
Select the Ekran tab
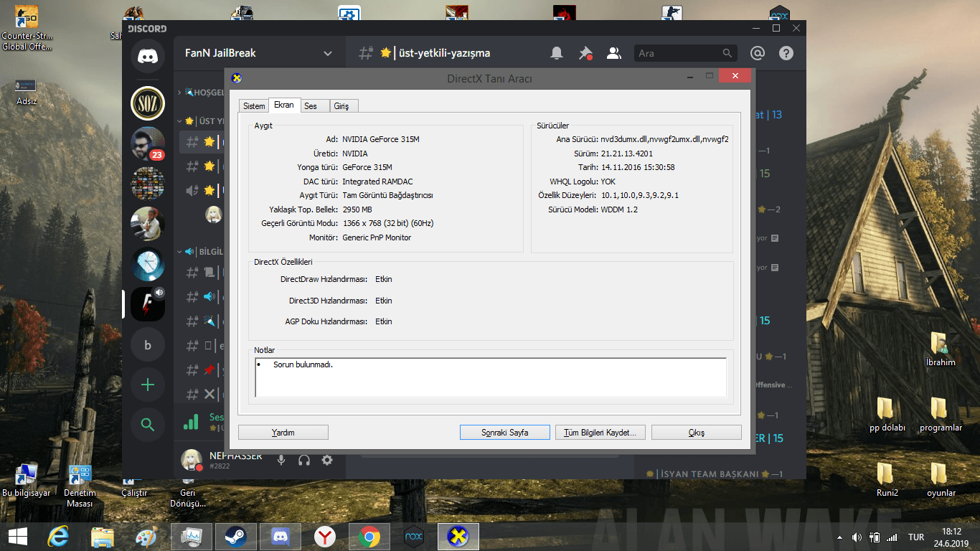(284, 105)
